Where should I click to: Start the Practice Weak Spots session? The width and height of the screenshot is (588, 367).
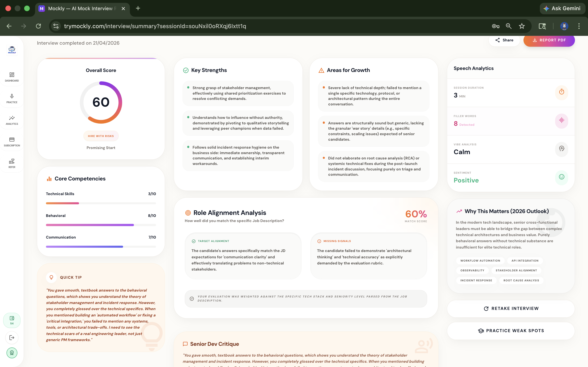pos(511,331)
